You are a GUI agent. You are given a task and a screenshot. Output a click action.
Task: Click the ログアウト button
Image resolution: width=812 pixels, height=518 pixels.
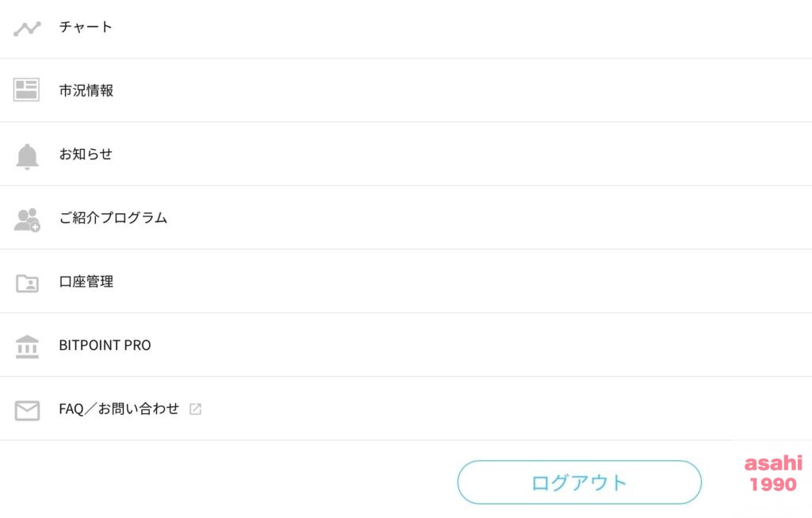[580, 482]
